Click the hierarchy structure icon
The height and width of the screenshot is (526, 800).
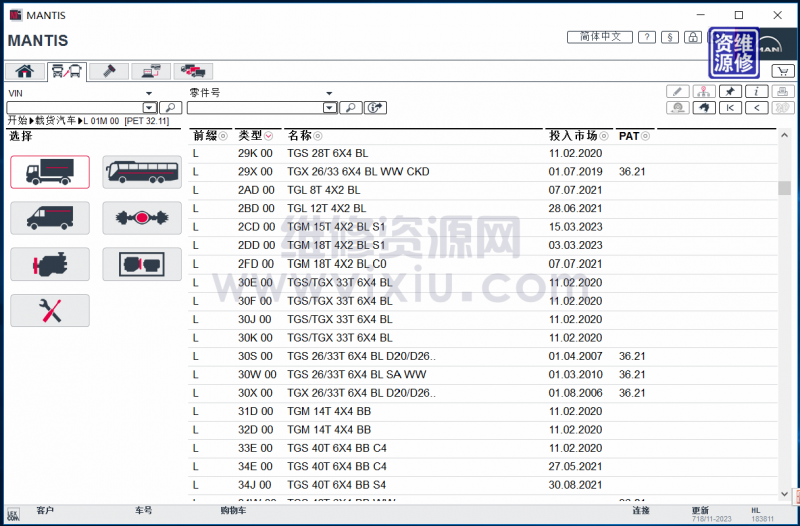pos(704,91)
